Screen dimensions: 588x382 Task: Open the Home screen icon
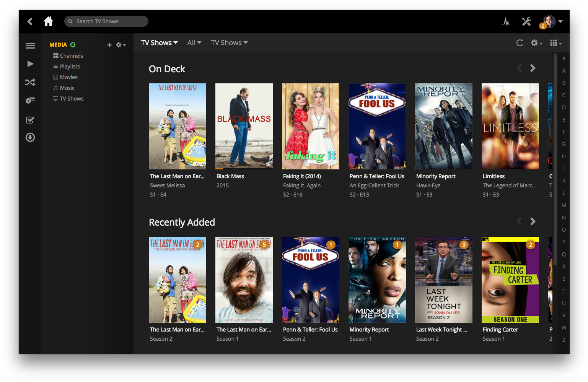[x=48, y=21]
